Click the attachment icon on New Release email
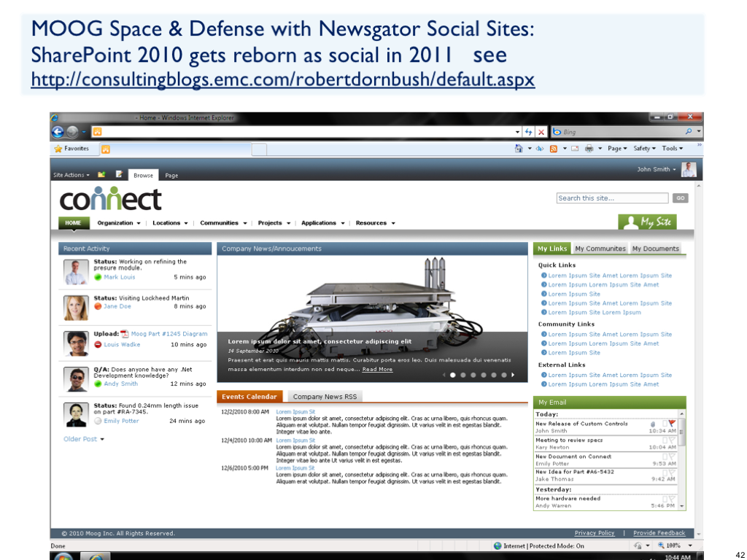The height and width of the screenshot is (560, 747). tap(653, 424)
